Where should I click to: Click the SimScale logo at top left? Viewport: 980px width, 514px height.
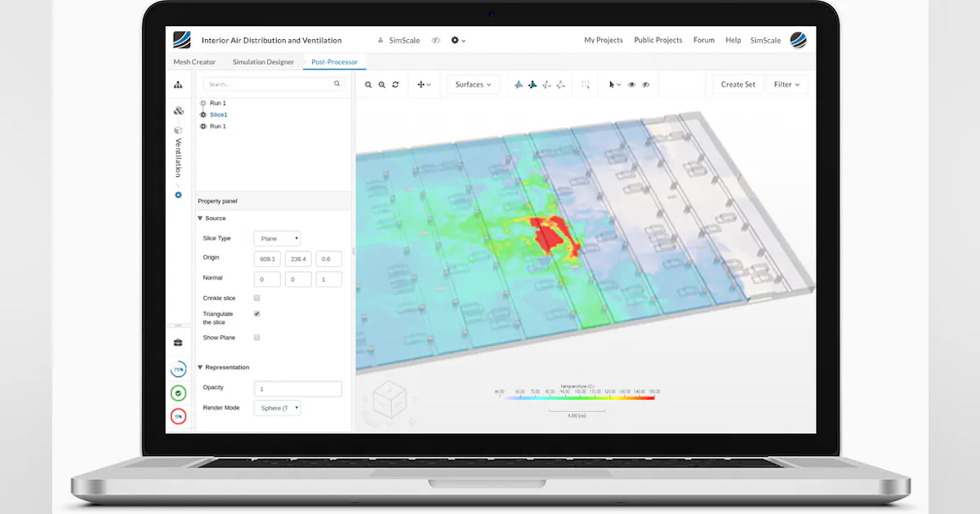[x=181, y=40]
